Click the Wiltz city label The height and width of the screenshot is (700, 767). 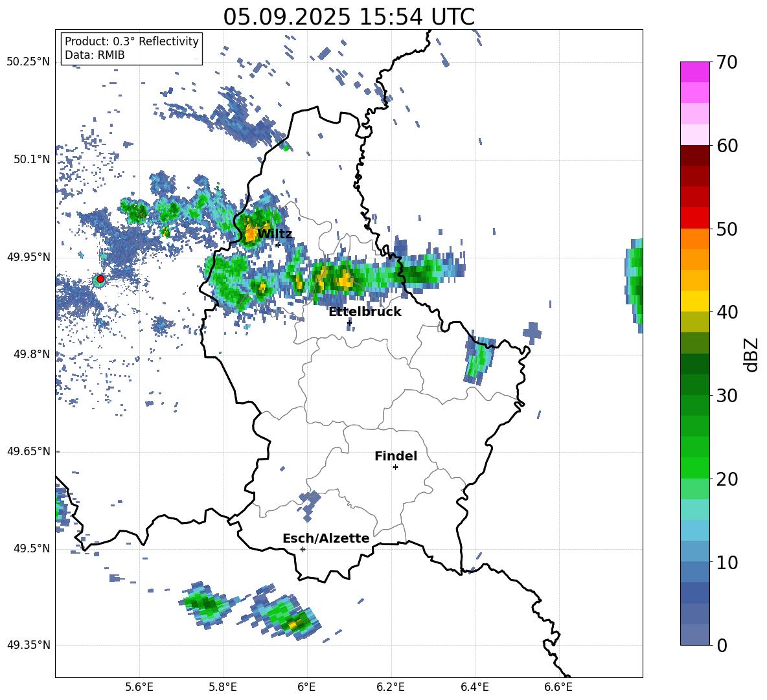275,234
